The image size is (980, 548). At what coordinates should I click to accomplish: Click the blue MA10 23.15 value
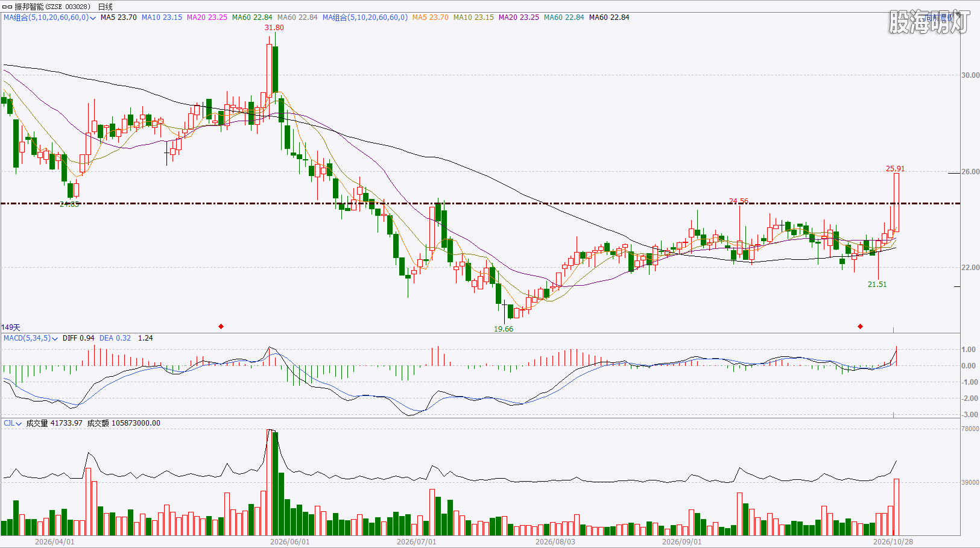tap(162, 17)
